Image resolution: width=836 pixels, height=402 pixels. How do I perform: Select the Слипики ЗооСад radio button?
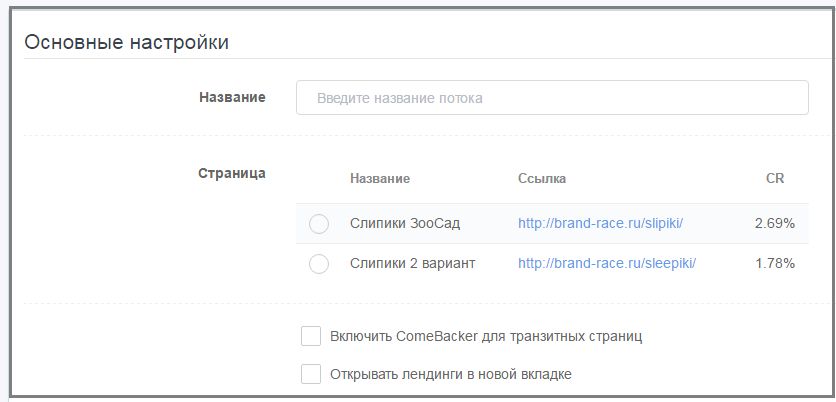coord(319,224)
